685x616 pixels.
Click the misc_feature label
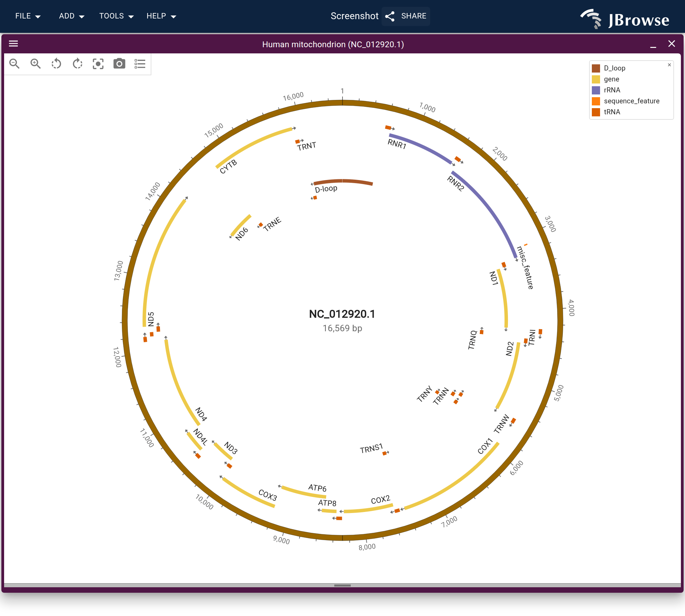525,268
